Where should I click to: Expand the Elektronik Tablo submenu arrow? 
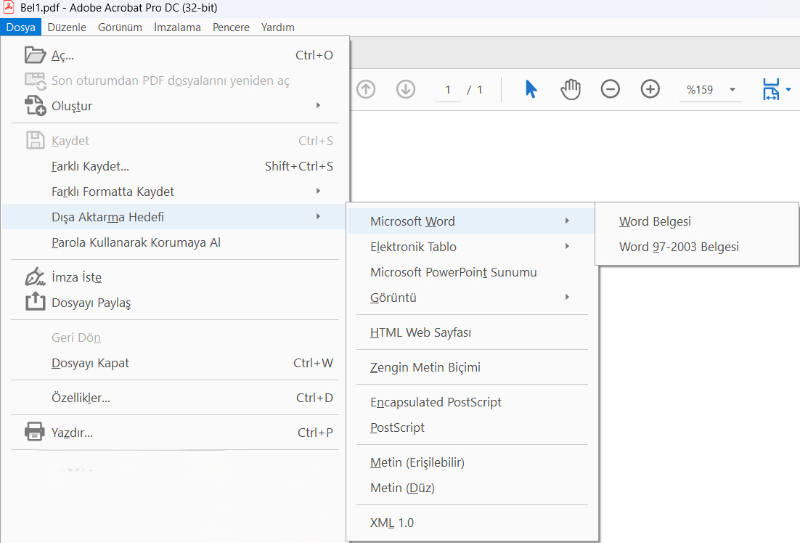[567, 246]
